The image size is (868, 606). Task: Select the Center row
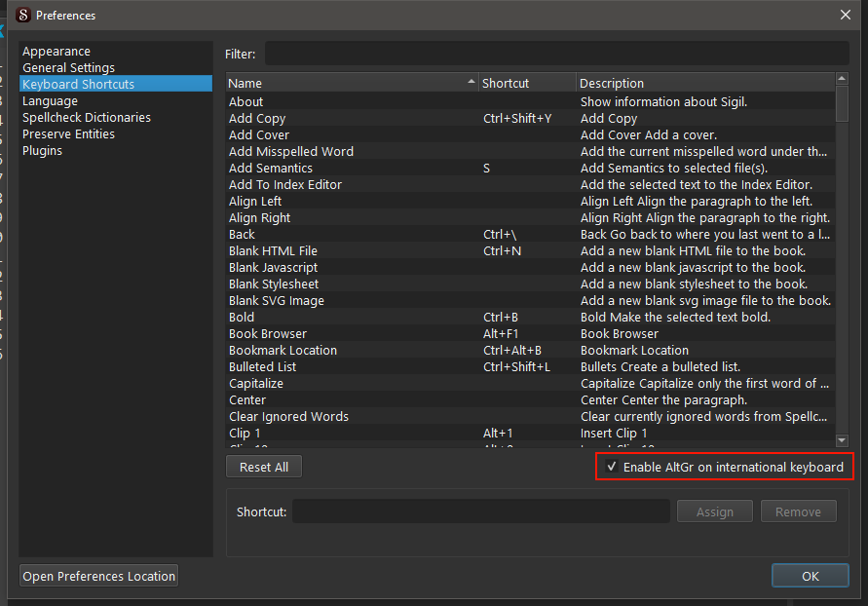[530, 400]
